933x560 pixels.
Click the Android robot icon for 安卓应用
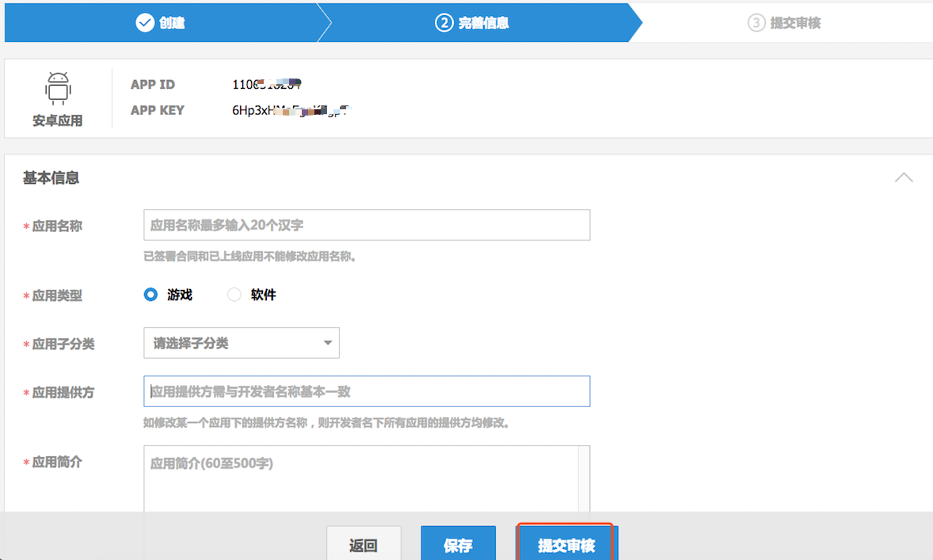pos(57,87)
